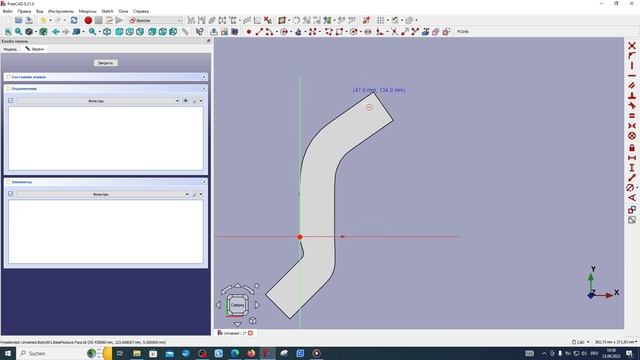The width and height of the screenshot is (640, 360).
Task: Click the back navigation green arrow
Action: [x=56, y=31]
